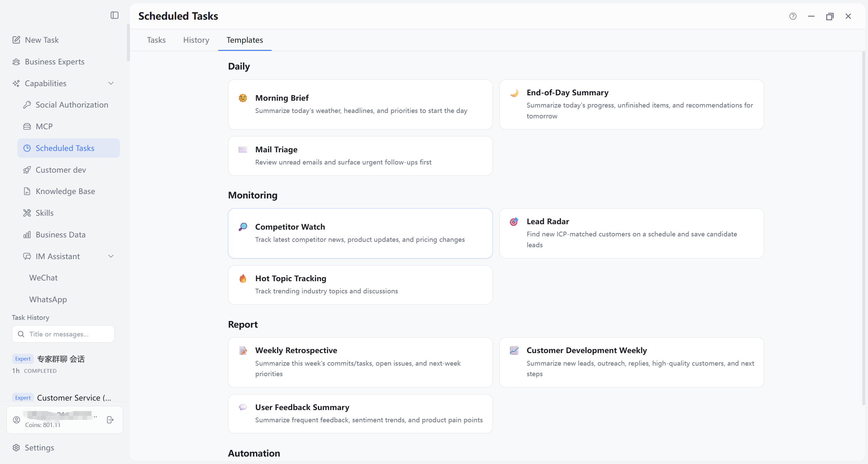868x464 pixels.
Task: Click the user avatar icon
Action: [x=16, y=420]
